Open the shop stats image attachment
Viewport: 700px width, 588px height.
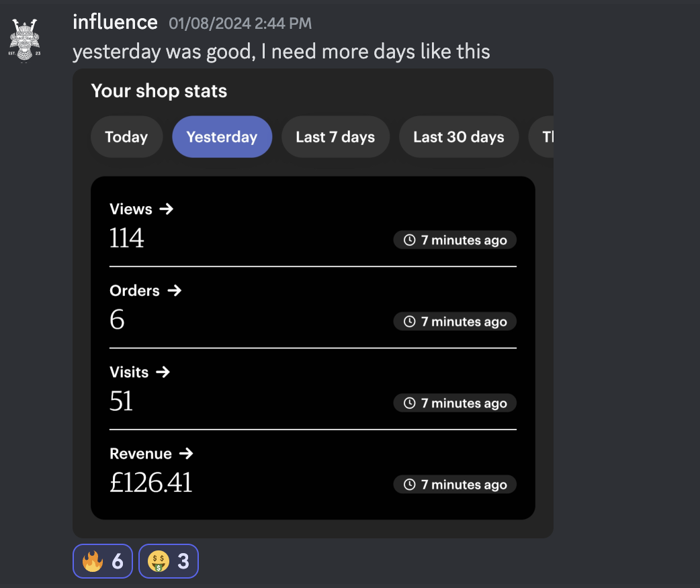[313, 303]
